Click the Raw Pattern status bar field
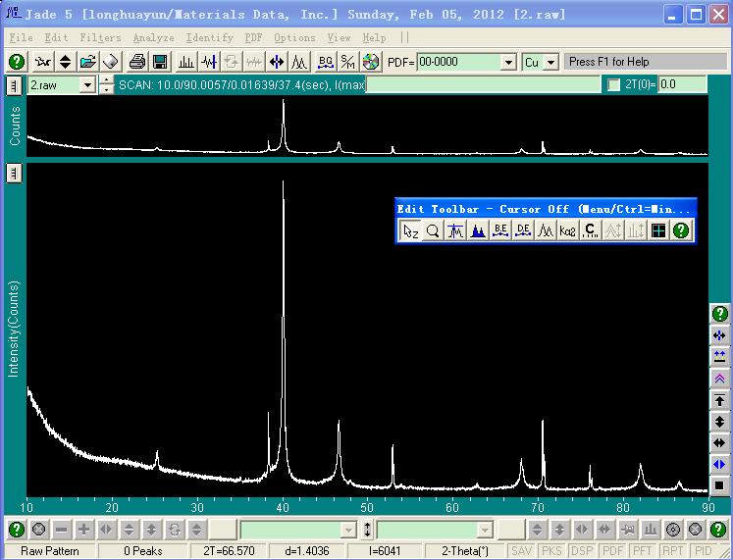The width and height of the screenshot is (733, 560). point(50,551)
